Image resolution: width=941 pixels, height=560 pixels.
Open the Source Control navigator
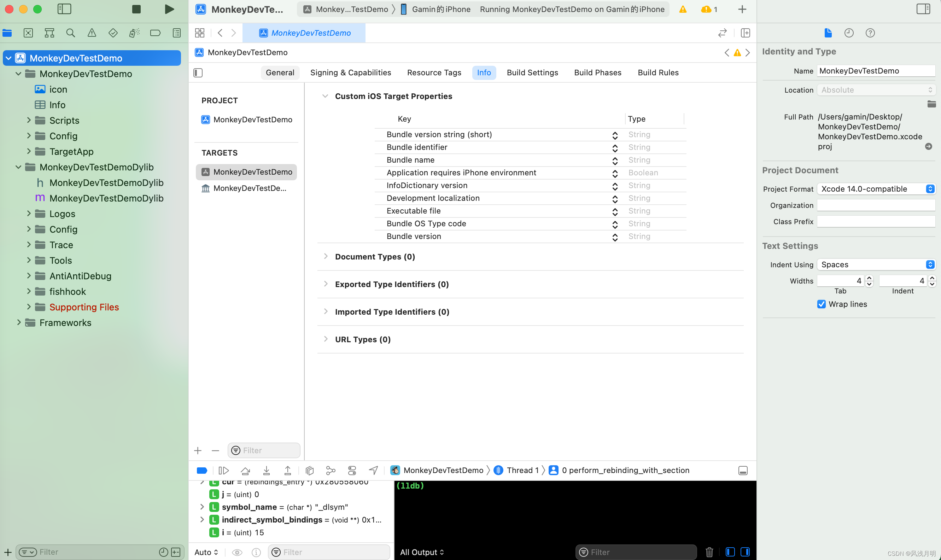[x=28, y=33]
